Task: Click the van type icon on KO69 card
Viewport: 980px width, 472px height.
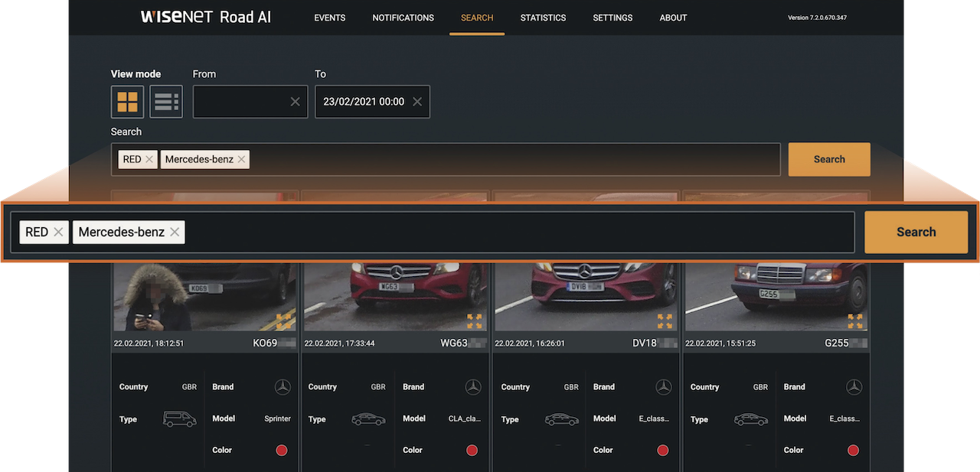Action: pyautogui.click(x=179, y=419)
